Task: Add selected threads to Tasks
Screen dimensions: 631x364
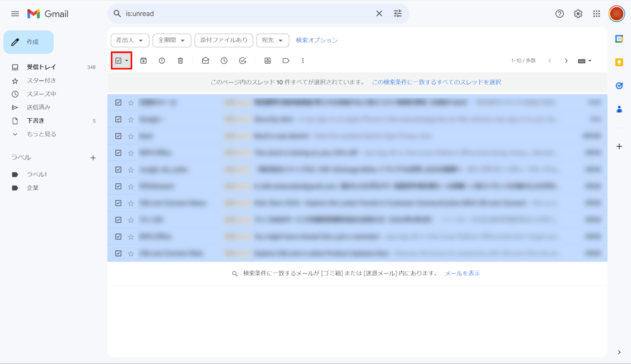Action: [x=242, y=61]
